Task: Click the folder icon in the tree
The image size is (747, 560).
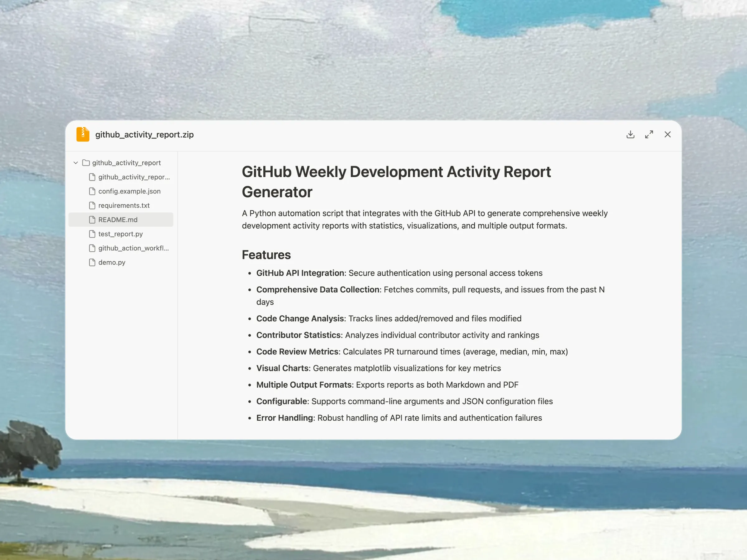Action: point(86,163)
